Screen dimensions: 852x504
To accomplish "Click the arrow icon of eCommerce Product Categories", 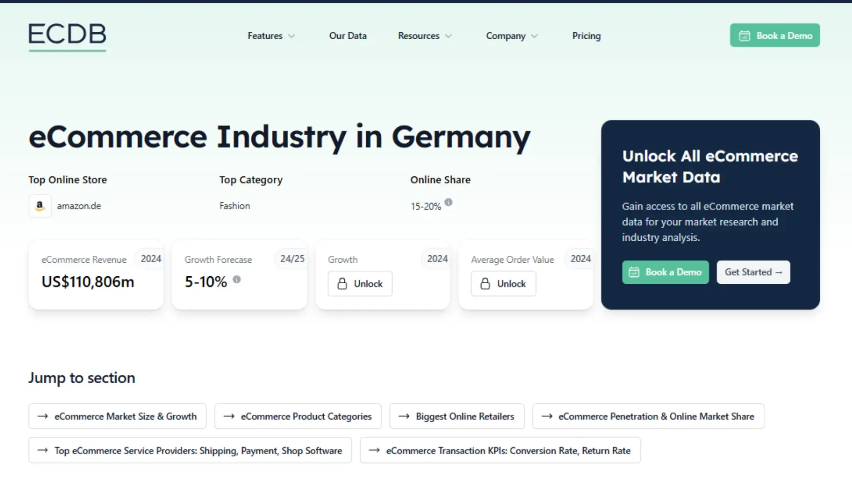I will [x=229, y=416].
